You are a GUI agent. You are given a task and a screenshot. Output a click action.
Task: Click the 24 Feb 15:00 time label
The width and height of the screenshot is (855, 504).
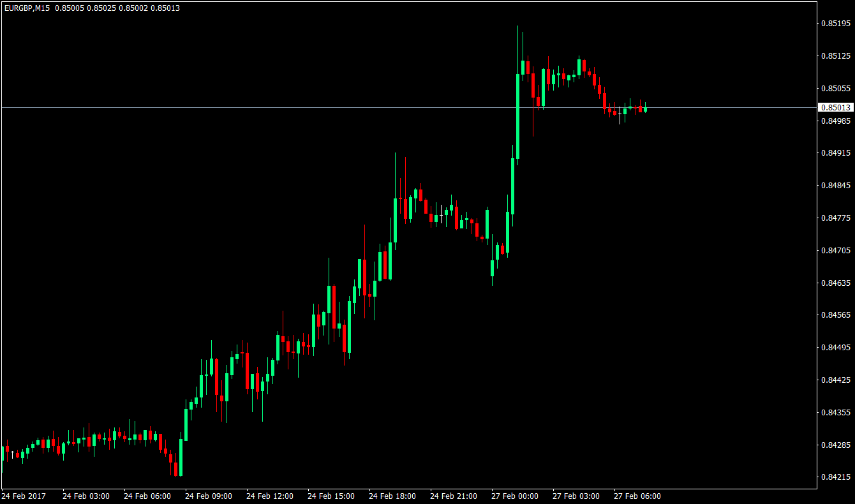(x=331, y=496)
